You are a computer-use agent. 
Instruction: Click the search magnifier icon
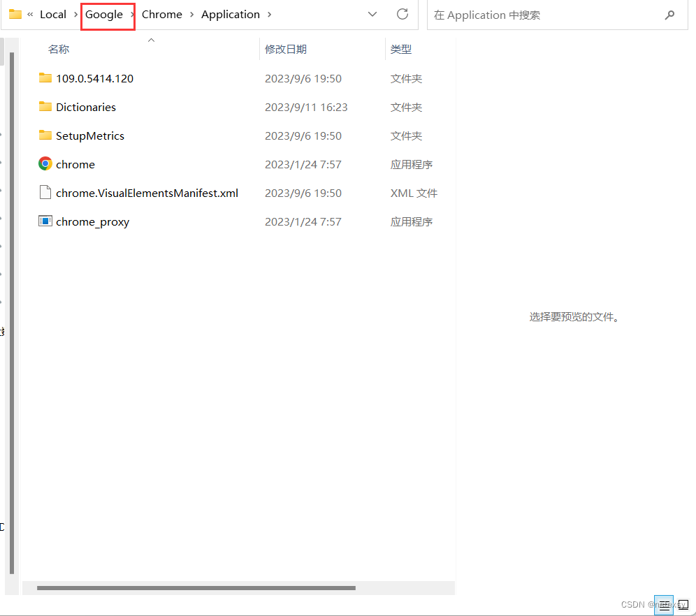pos(669,15)
